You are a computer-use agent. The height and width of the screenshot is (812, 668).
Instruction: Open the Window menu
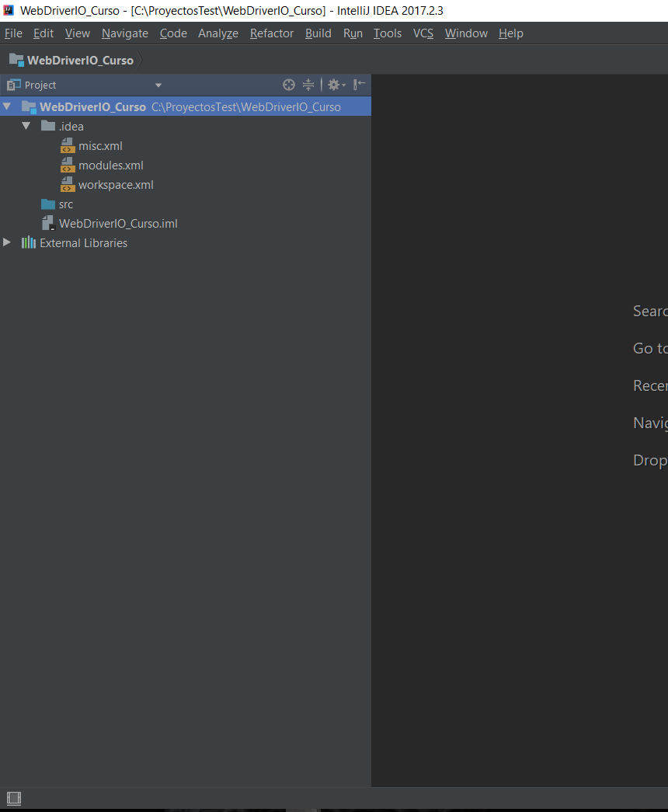point(466,33)
